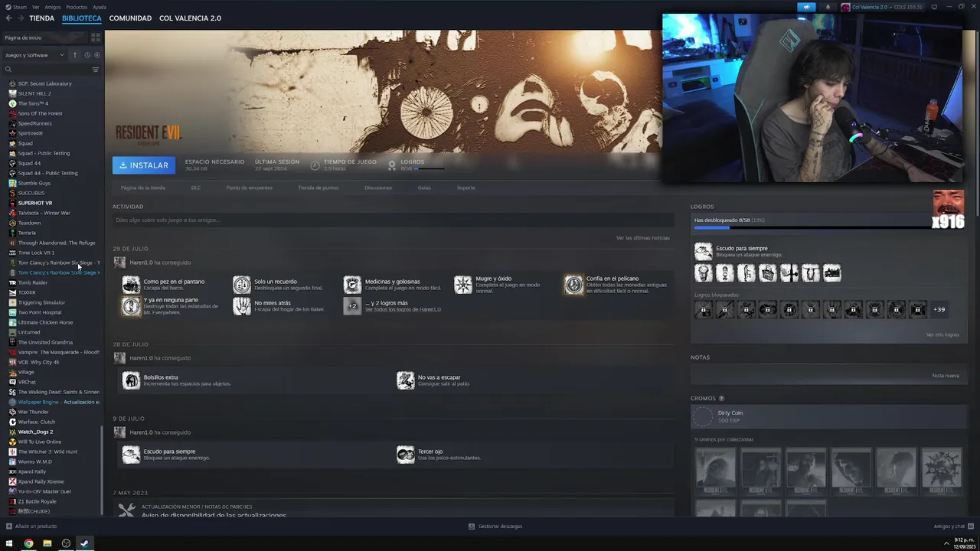Open the Productos menu
The width and height of the screenshot is (980, 551).
(x=77, y=7)
